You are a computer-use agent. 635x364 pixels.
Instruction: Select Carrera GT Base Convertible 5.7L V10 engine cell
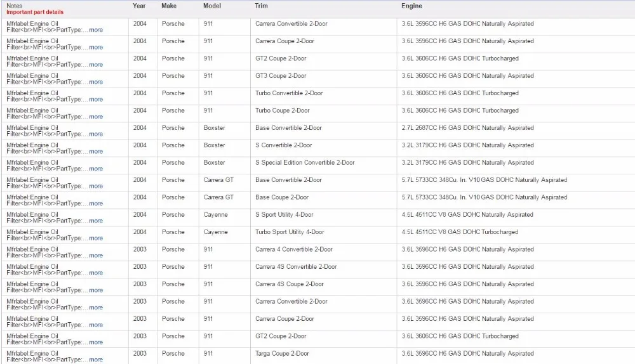click(x=485, y=180)
